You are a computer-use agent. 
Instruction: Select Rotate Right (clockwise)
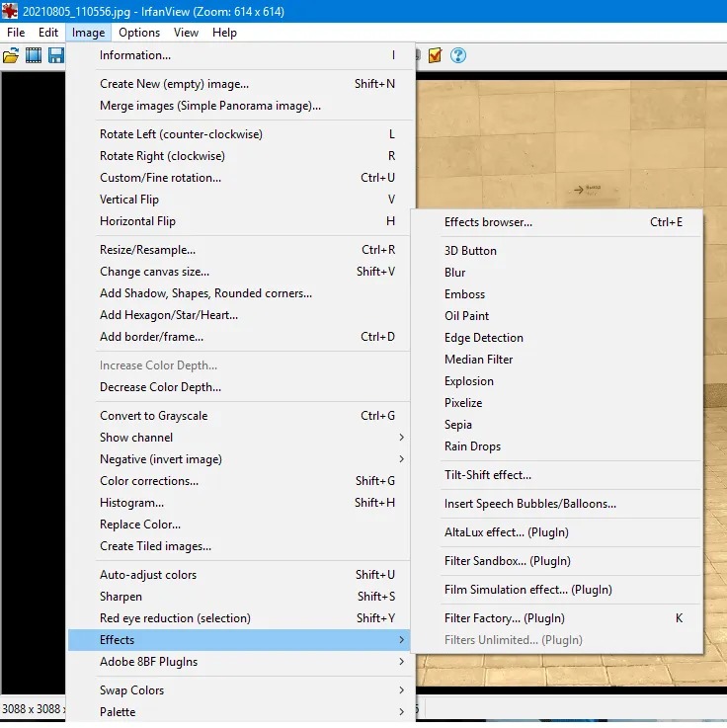[239, 156]
